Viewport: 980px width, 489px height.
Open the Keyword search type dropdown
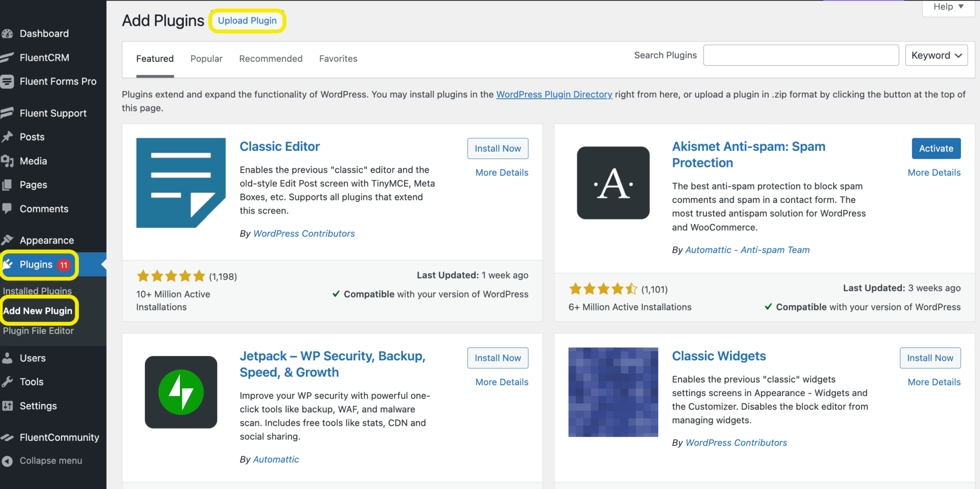(936, 56)
